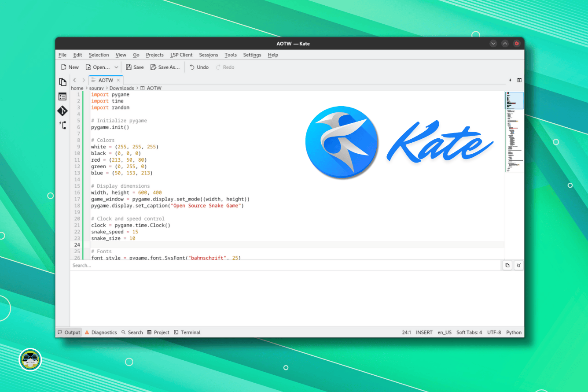Click the filter icon next to the search bar
The image size is (588, 392).
coord(518,265)
